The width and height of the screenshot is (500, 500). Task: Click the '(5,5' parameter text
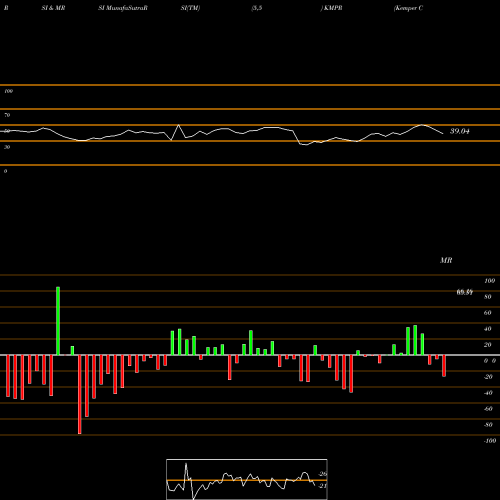pos(257,8)
